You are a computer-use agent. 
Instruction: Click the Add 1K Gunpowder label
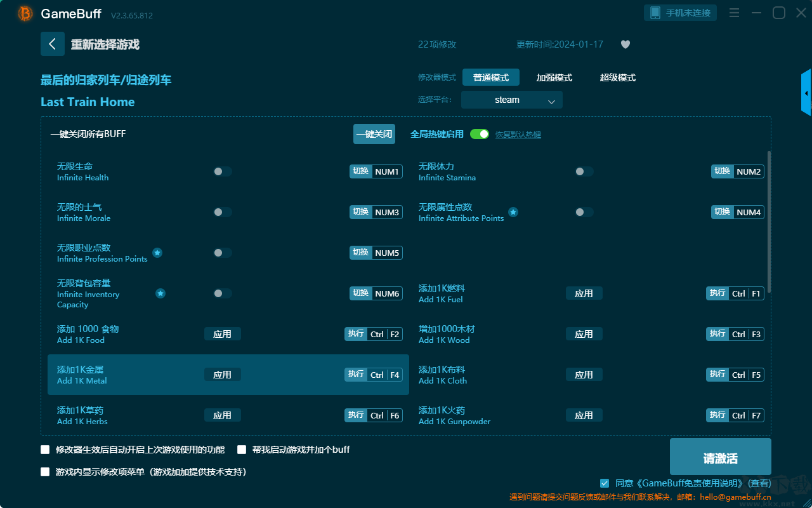coord(455,422)
